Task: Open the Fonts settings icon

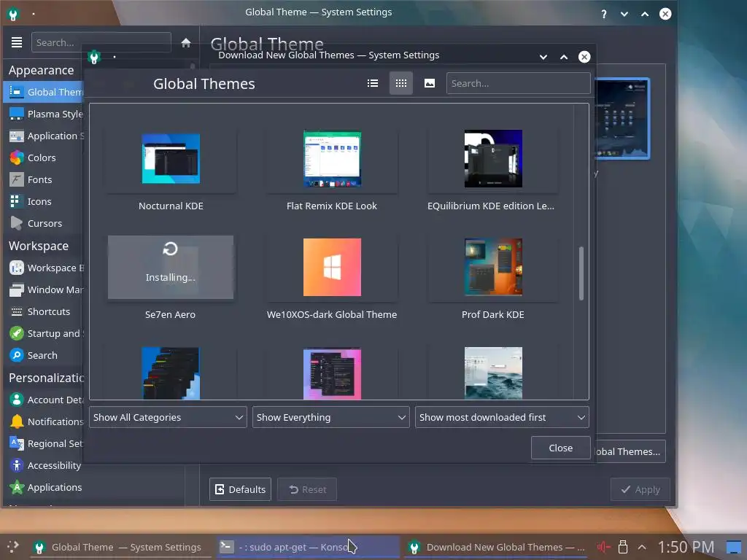Action: [17, 179]
